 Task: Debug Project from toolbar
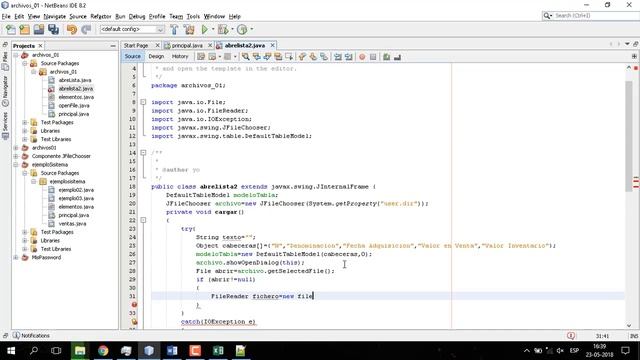[x=223, y=29]
